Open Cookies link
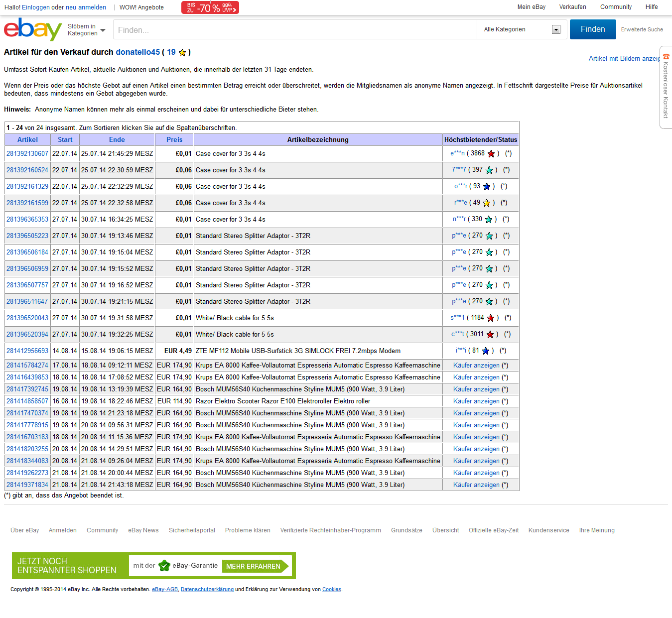 click(x=332, y=590)
